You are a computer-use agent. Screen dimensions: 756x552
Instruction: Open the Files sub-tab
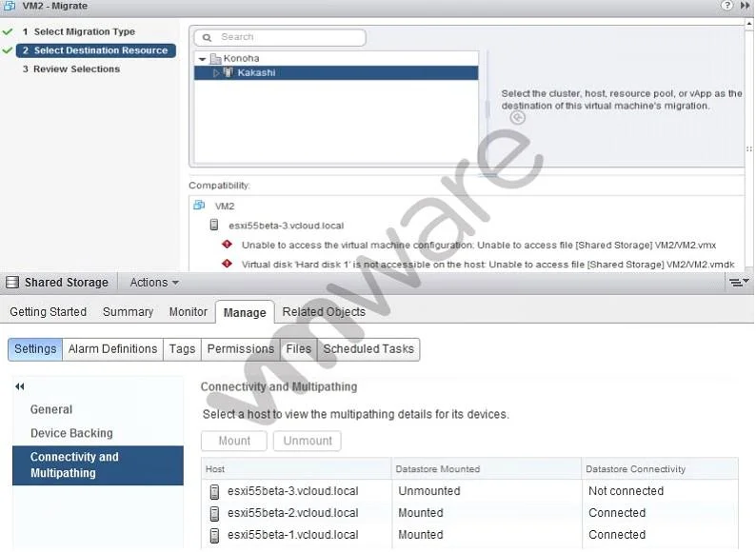pyautogui.click(x=298, y=349)
